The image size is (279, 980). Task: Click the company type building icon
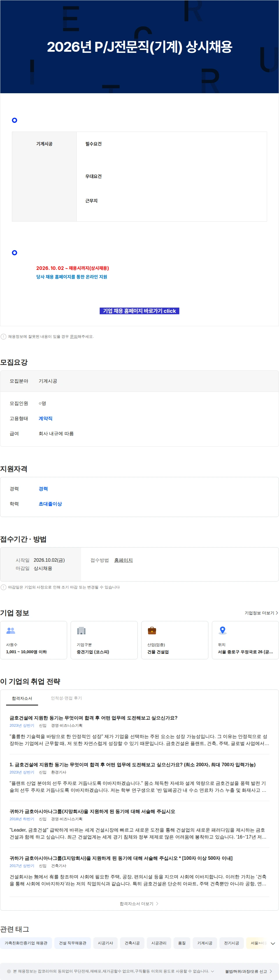81,630
